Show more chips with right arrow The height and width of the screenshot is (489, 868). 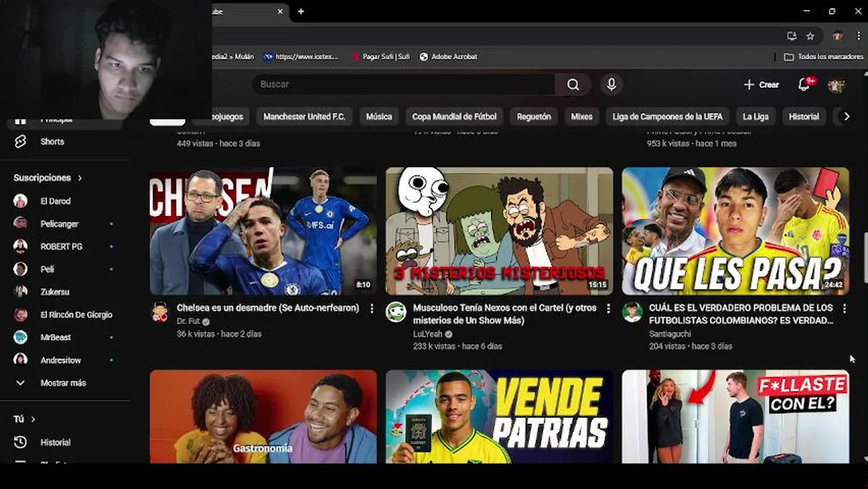coord(846,117)
